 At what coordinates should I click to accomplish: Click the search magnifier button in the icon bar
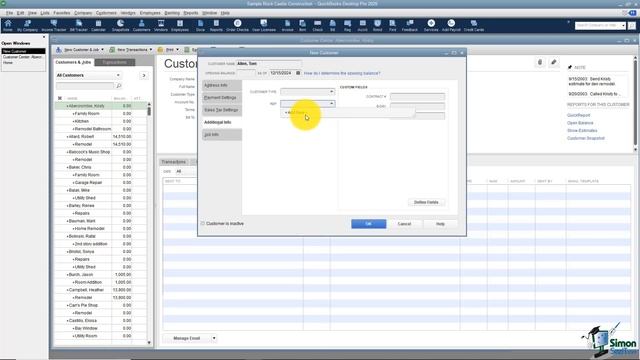632,25
